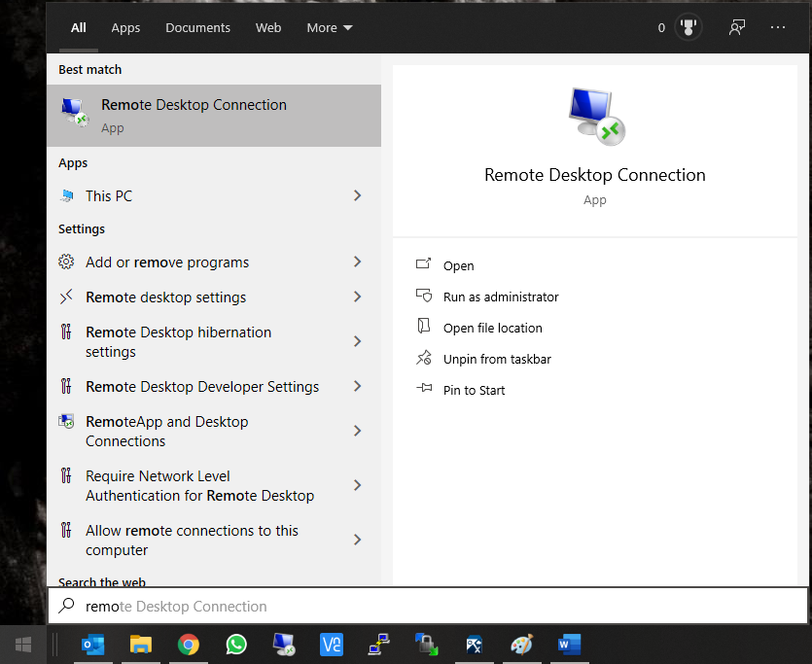Open Allow remote connections to this computer
This screenshot has height=664, width=812.
tap(214, 540)
